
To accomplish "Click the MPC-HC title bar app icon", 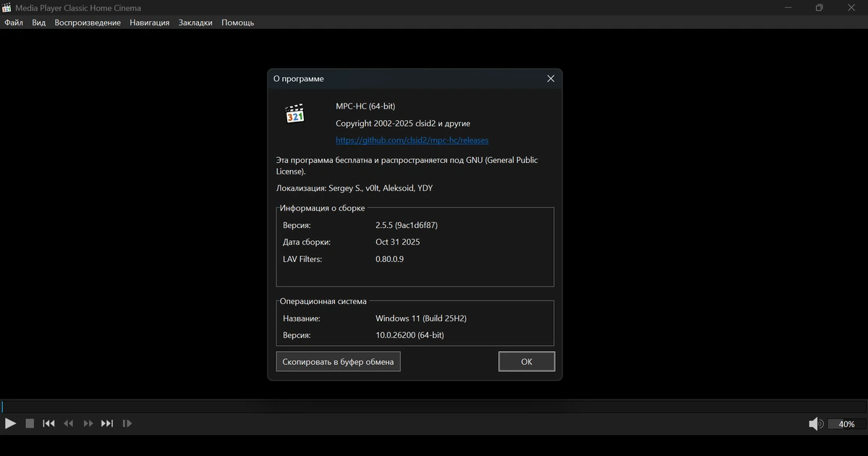I will pos(7,8).
